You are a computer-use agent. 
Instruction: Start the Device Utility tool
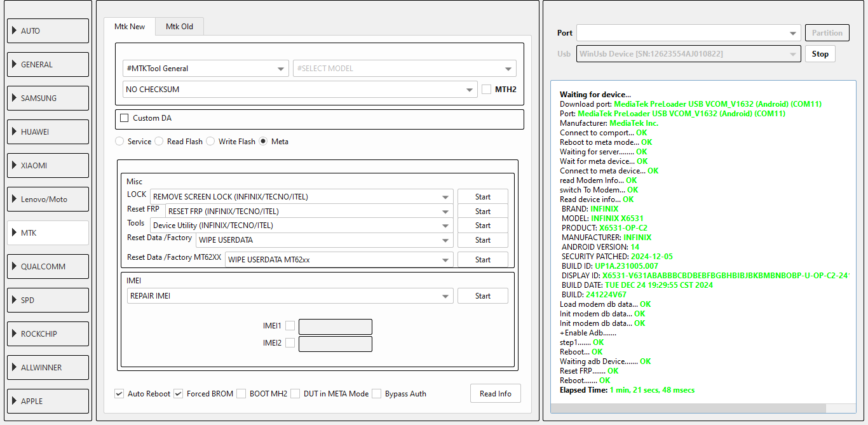pos(483,226)
